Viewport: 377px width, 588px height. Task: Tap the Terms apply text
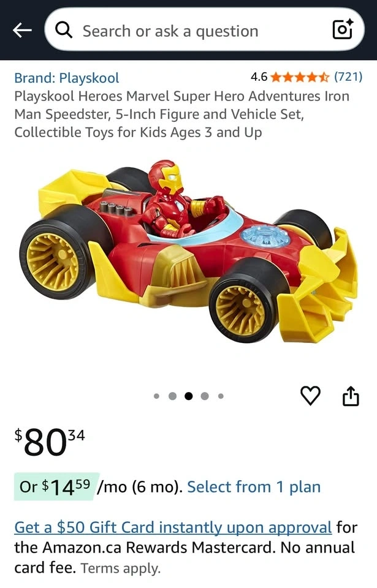(x=121, y=568)
